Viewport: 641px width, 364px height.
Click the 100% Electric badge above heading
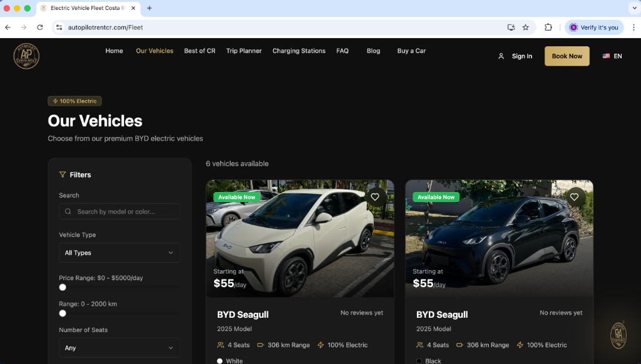tap(75, 101)
